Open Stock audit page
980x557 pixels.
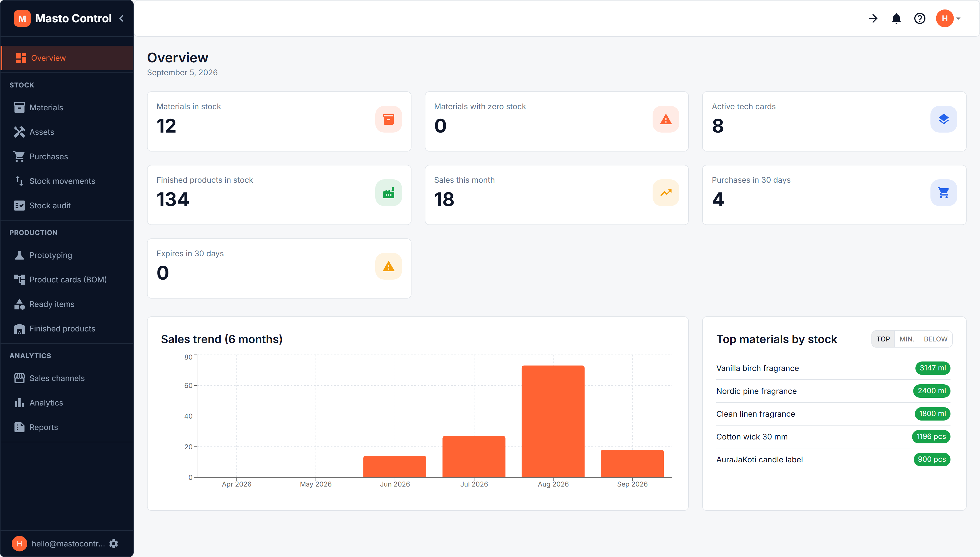pos(67,206)
